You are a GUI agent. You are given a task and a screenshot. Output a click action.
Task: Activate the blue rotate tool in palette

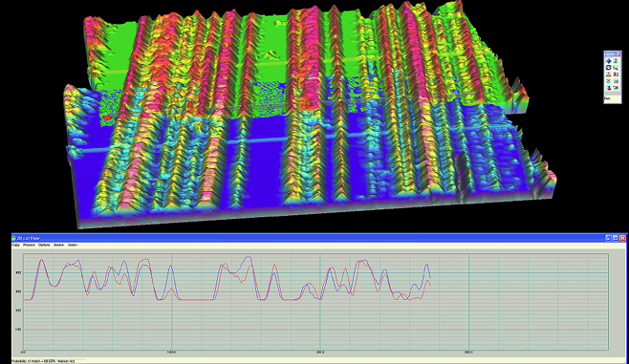click(x=609, y=67)
